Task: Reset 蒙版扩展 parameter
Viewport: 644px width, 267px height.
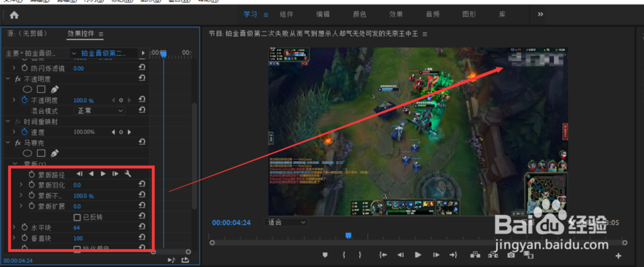Action: coord(142,206)
